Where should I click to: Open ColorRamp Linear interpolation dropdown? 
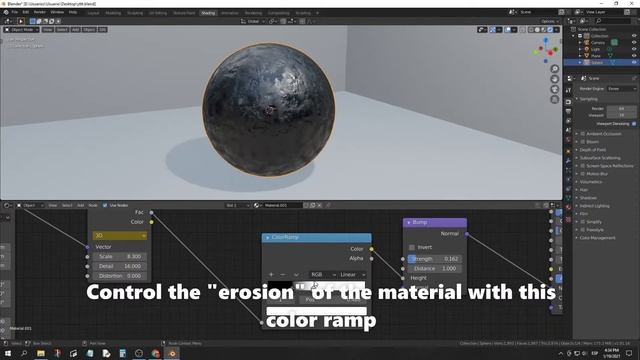(x=353, y=275)
